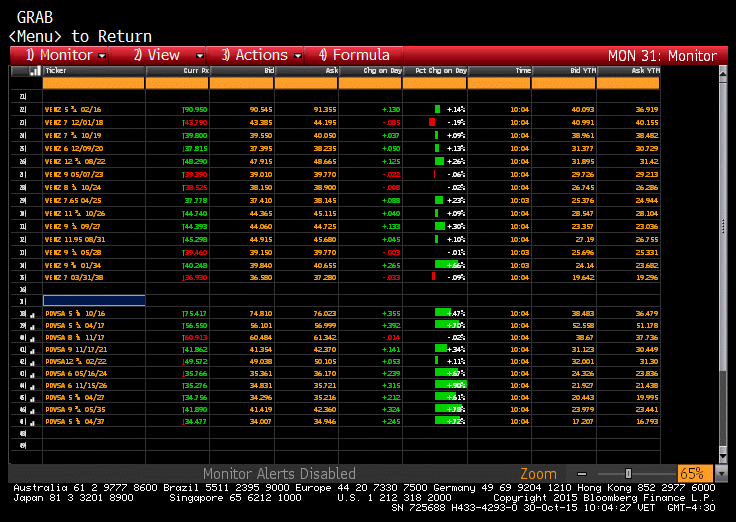The width and height of the screenshot is (736, 522).
Task: Open chart icon for PDVSA 5 10/16 row
Action: point(32,315)
